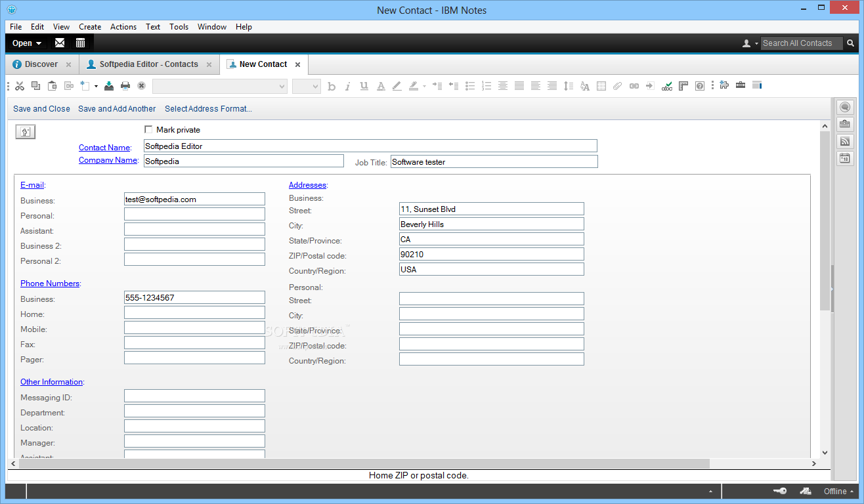Image resolution: width=864 pixels, height=504 pixels.
Task: Click the Company Name link
Action: (x=108, y=160)
